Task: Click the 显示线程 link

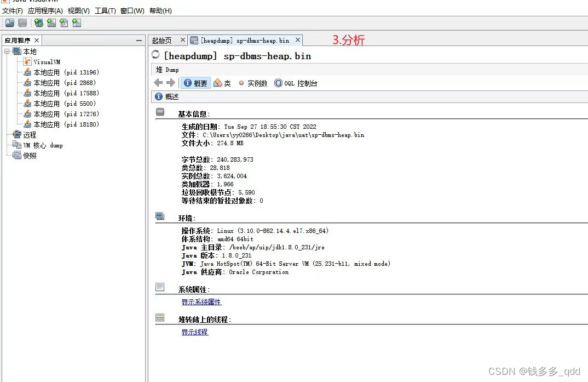Action: point(194,332)
